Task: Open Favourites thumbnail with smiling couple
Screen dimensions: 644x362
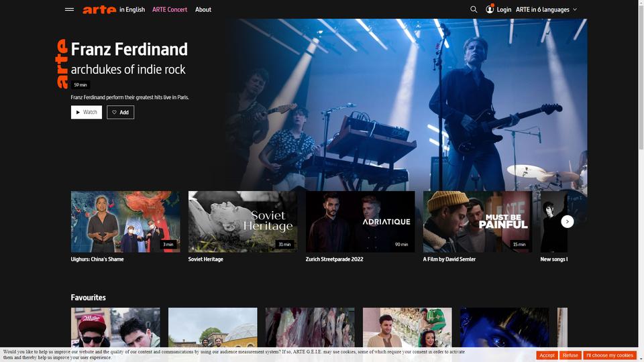Action: point(407,328)
